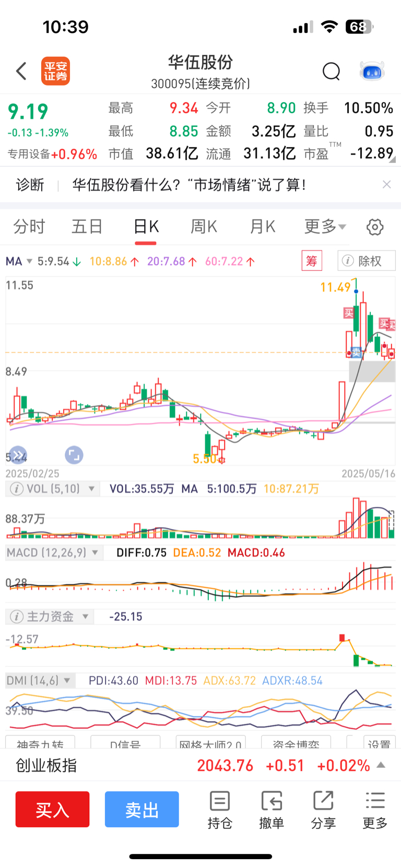
Task: Select the D信号 indicator button
Action: [125, 743]
